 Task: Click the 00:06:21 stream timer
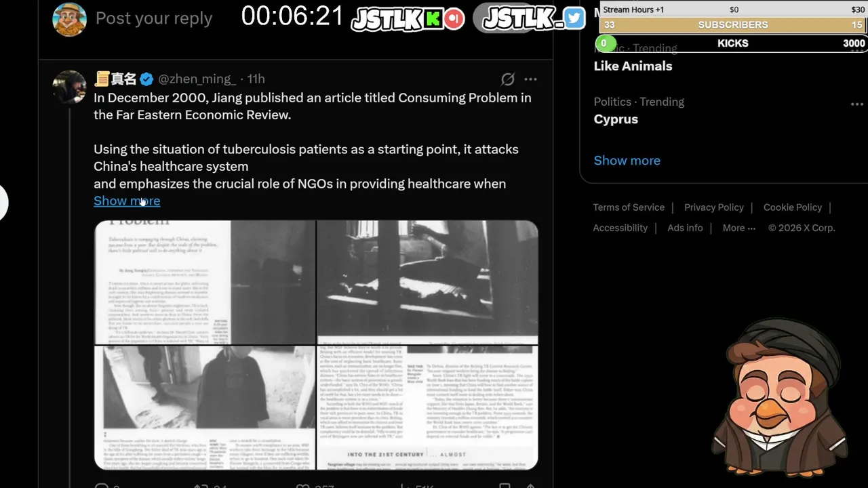pos(293,16)
